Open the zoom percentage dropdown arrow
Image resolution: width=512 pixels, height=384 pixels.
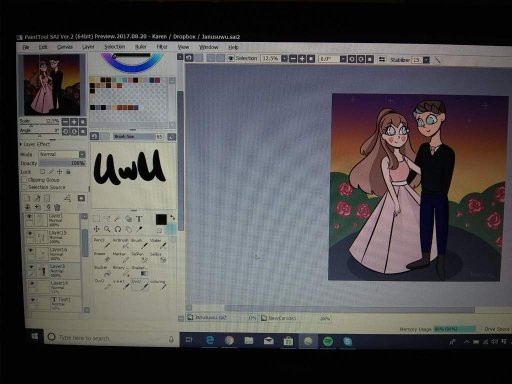tap(284, 59)
